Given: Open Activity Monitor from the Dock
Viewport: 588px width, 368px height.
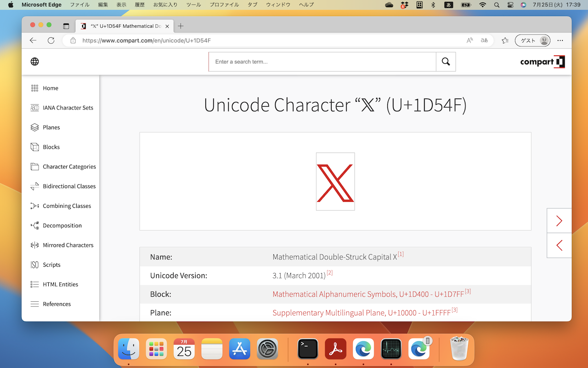Looking at the screenshot, I should [x=391, y=349].
